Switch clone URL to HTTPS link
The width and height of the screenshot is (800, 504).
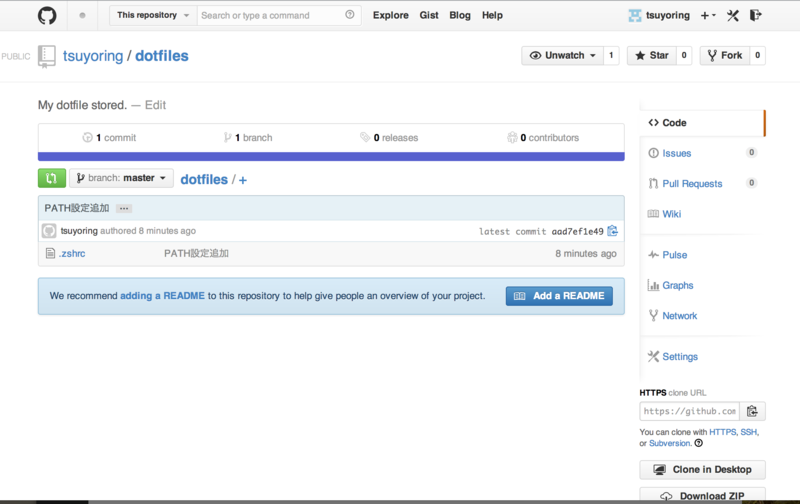pos(722,432)
